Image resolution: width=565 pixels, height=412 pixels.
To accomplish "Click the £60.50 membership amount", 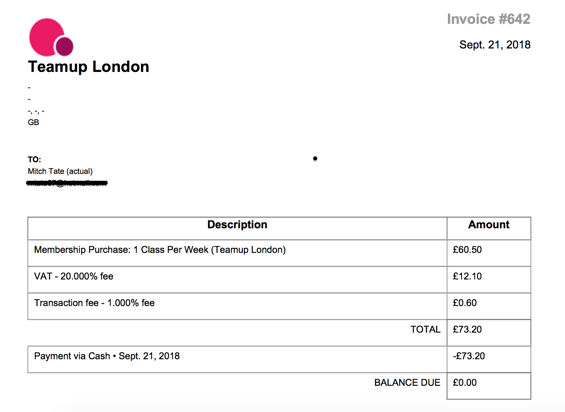I will [467, 250].
